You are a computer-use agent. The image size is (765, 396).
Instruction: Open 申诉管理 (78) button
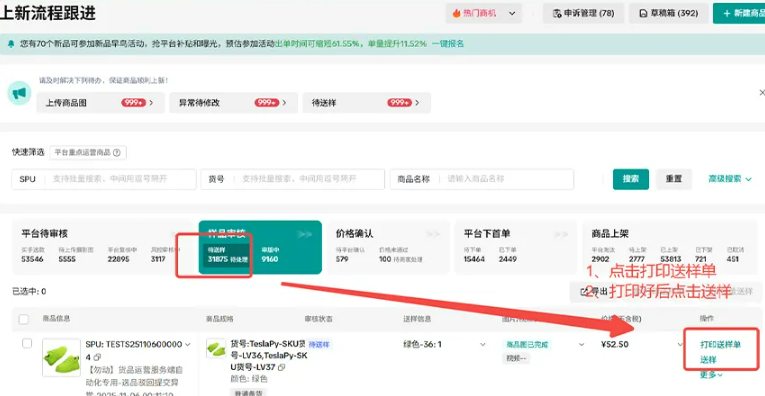[x=583, y=14]
